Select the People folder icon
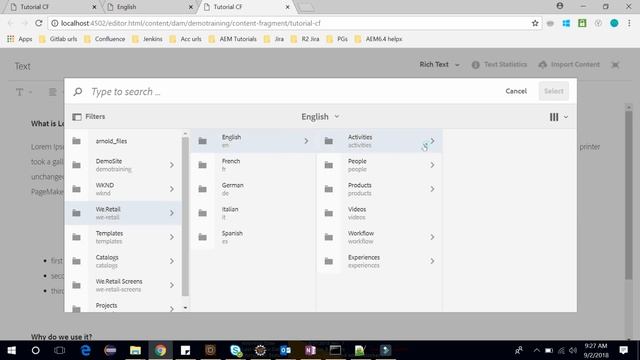 pyautogui.click(x=329, y=165)
